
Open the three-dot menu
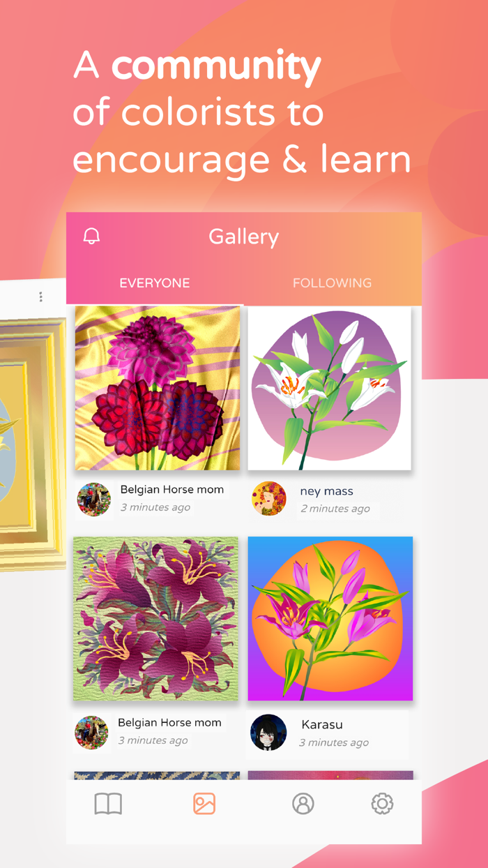tap(40, 297)
